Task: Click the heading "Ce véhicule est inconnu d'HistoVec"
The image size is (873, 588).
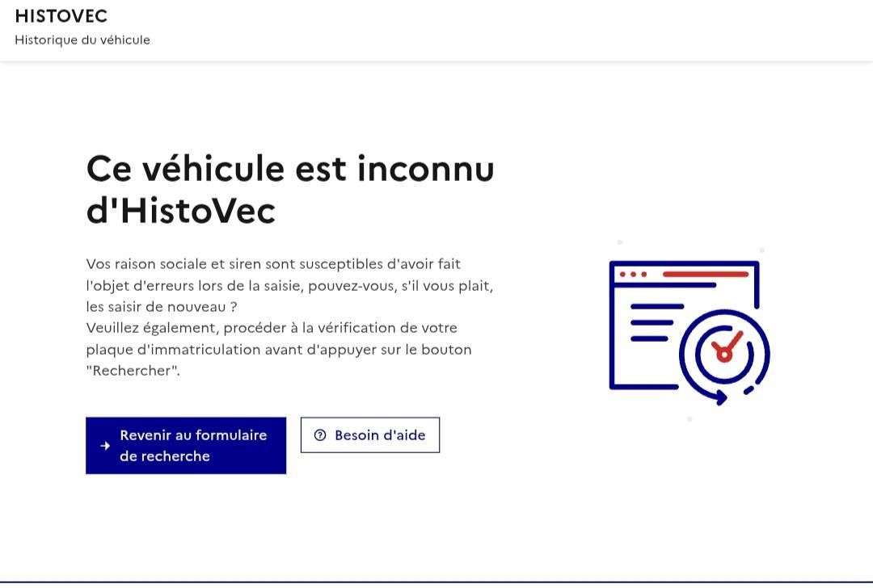Action: (290, 189)
